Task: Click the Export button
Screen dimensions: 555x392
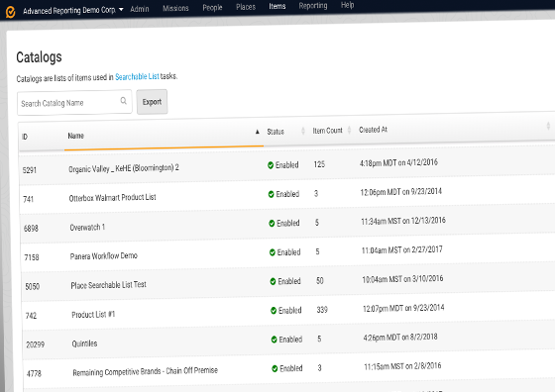Action: [152, 102]
